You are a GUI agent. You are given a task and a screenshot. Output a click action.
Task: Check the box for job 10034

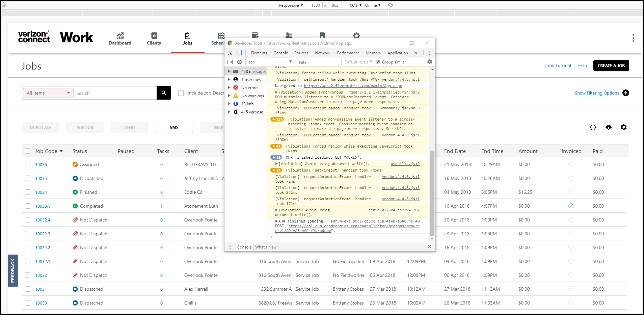[28, 192]
